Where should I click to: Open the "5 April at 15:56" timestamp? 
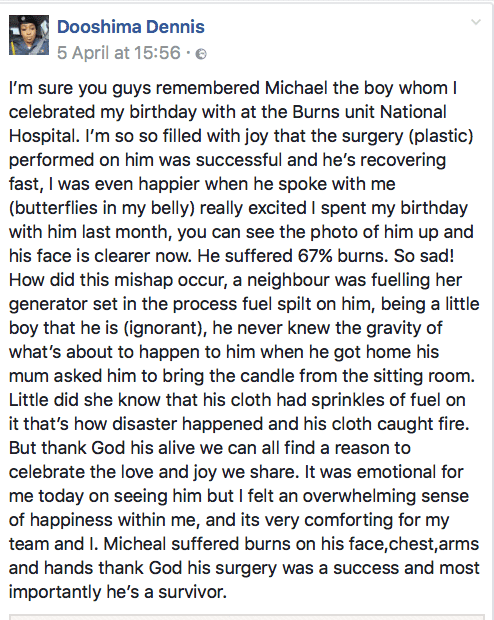pos(119,53)
